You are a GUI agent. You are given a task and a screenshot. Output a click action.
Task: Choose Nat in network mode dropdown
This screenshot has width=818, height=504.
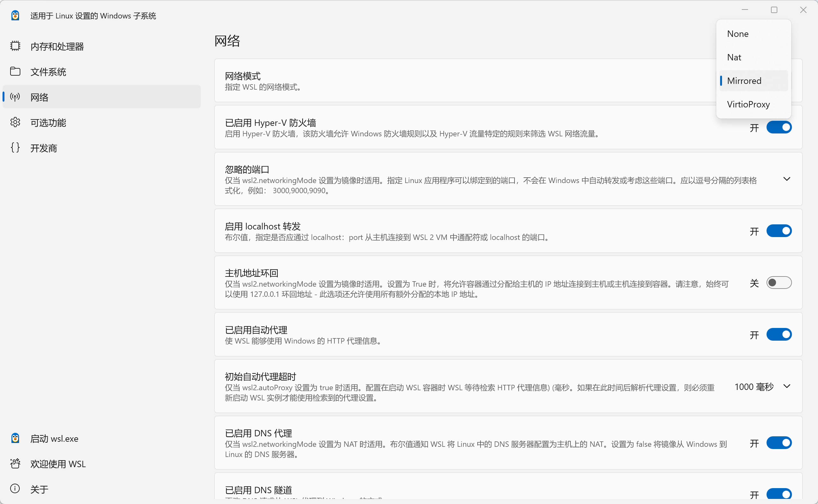click(x=753, y=57)
